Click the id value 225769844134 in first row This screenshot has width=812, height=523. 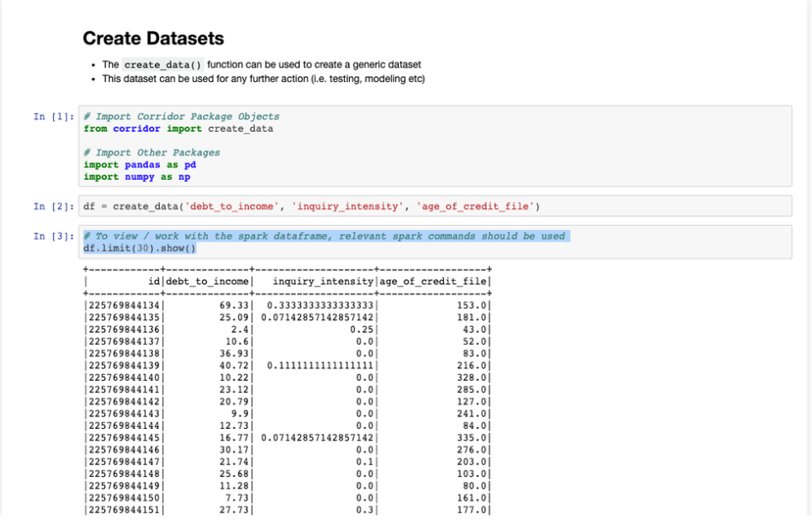123,305
